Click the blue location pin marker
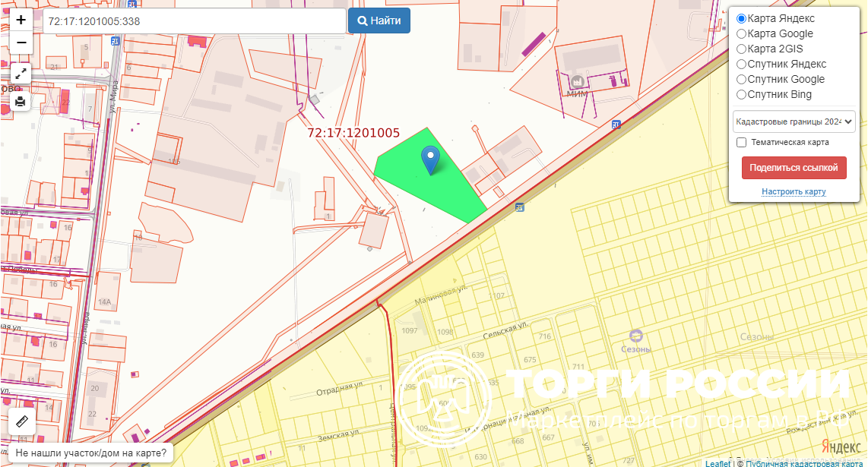Image resolution: width=868 pixels, height=467 pixels. click(x=431, y=159)
